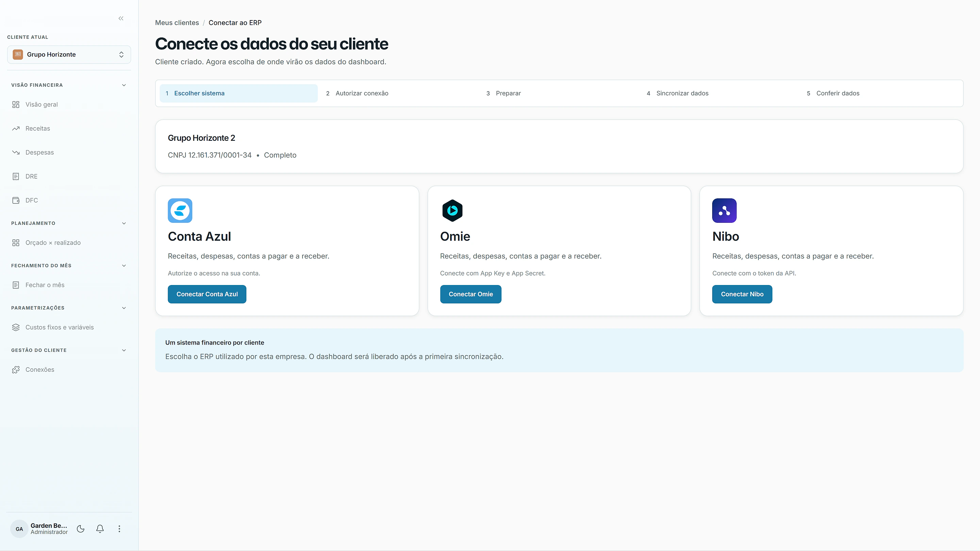Image resolution: width=980 pixels, height=551 pixels.
Task: Click the Um sistema financeiro por cliente notice
Action: 559,350
